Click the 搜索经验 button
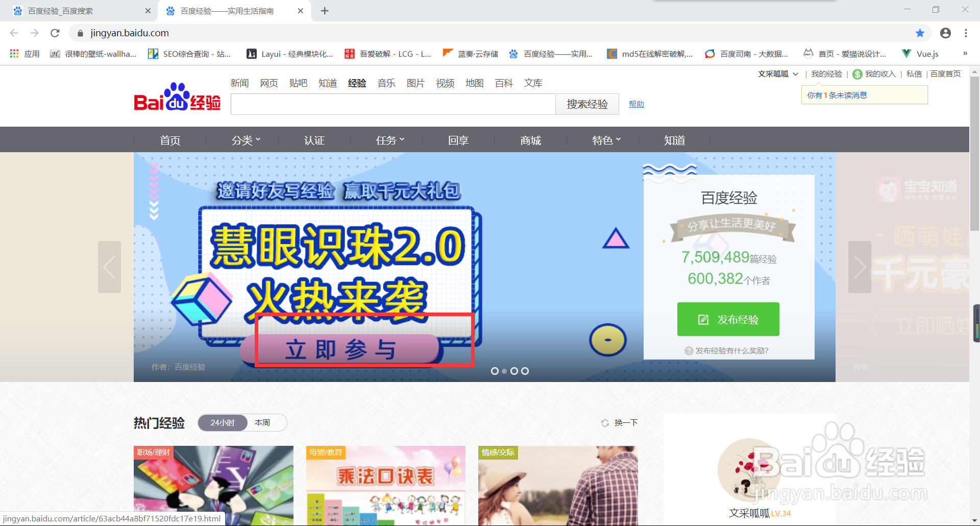The image size is (980, 526). click(x=587, y=104)
